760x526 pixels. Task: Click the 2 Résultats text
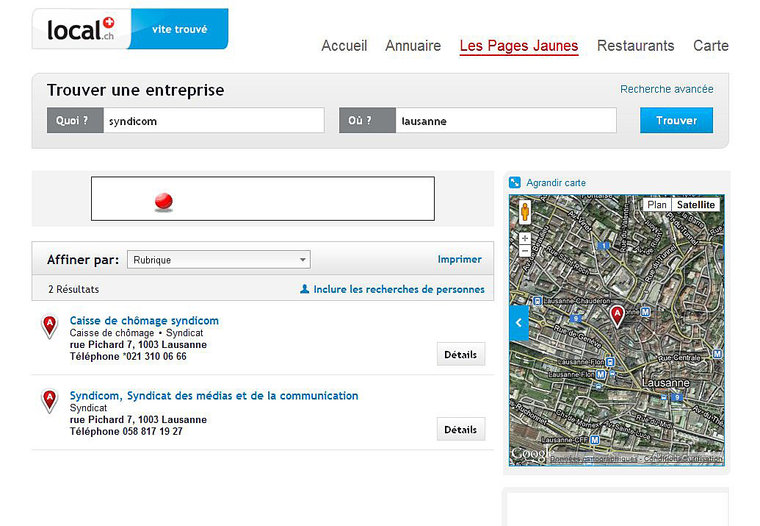(x=73, y=289)
